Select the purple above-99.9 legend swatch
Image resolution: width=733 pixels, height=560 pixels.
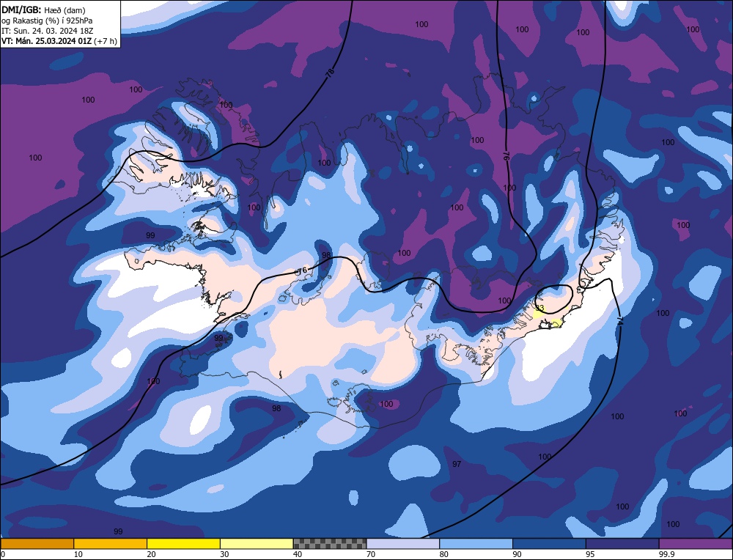696,543
